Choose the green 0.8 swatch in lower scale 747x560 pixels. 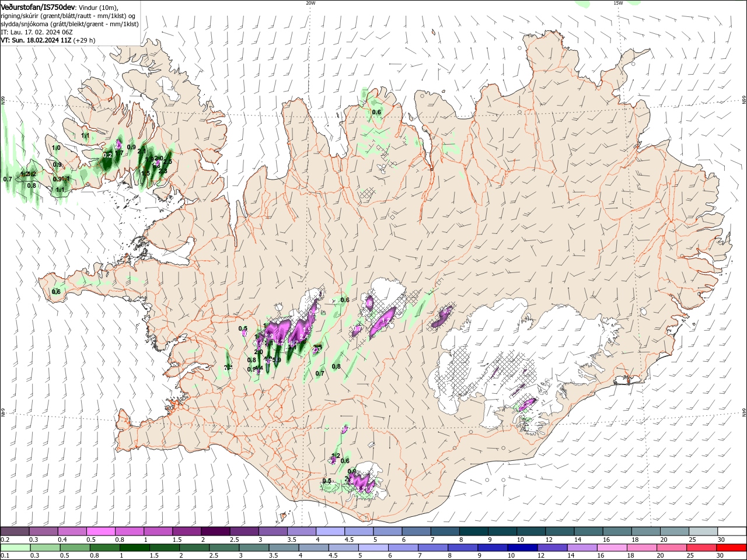104,548
